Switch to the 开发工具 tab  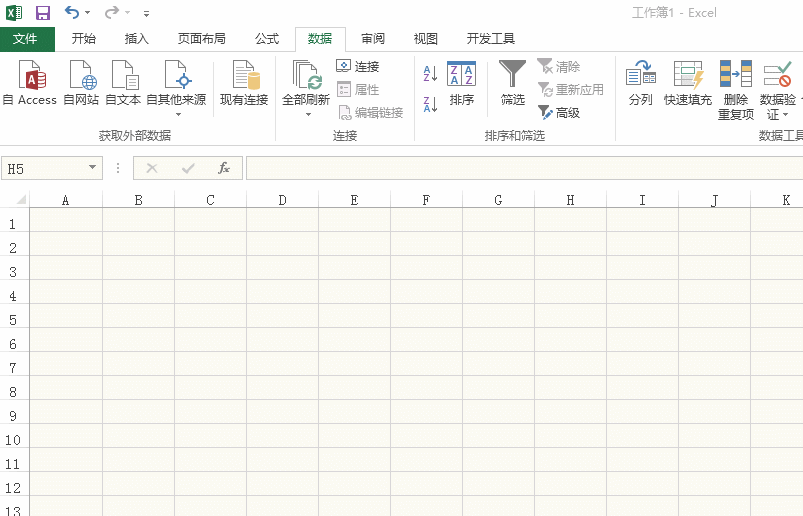pyautogui.click(x=491, y=39)
